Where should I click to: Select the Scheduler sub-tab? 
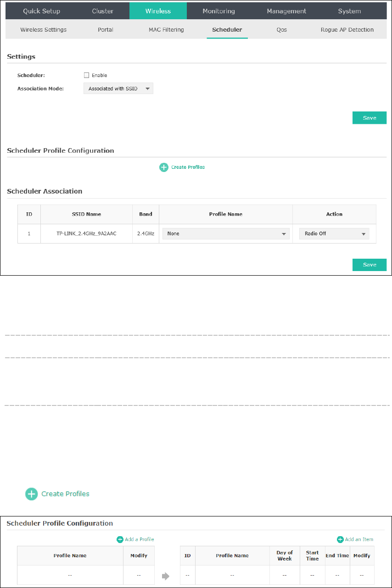227,30
